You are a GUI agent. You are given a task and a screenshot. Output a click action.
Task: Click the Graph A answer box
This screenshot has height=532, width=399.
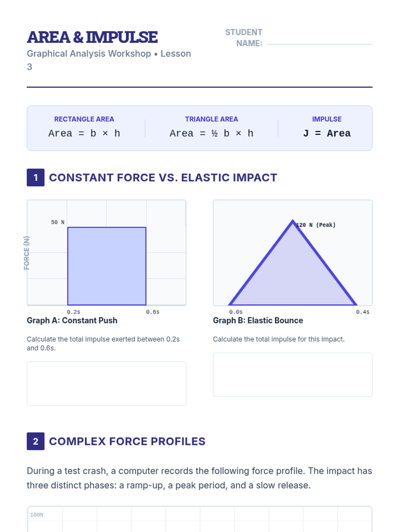pyautogui.click(x=106, y=383)
